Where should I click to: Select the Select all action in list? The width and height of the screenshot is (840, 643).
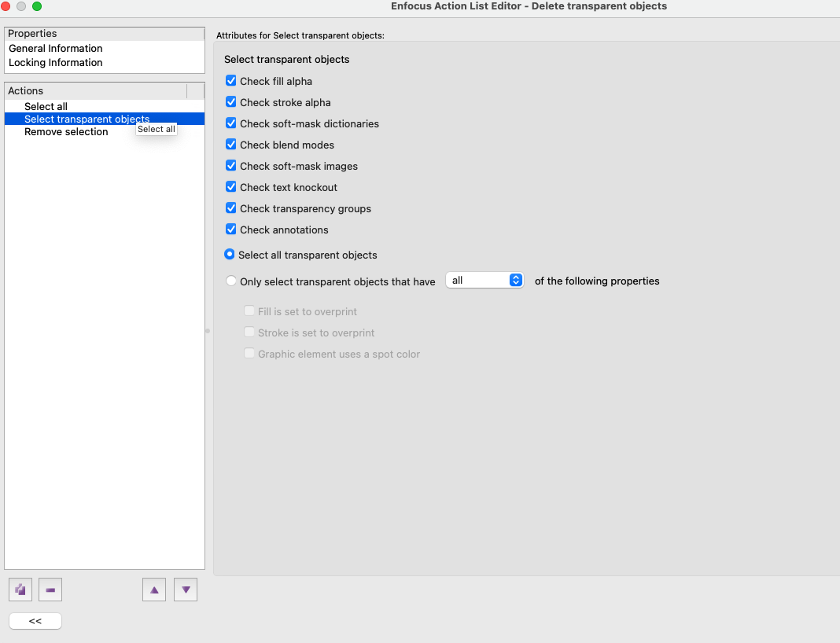46,106
